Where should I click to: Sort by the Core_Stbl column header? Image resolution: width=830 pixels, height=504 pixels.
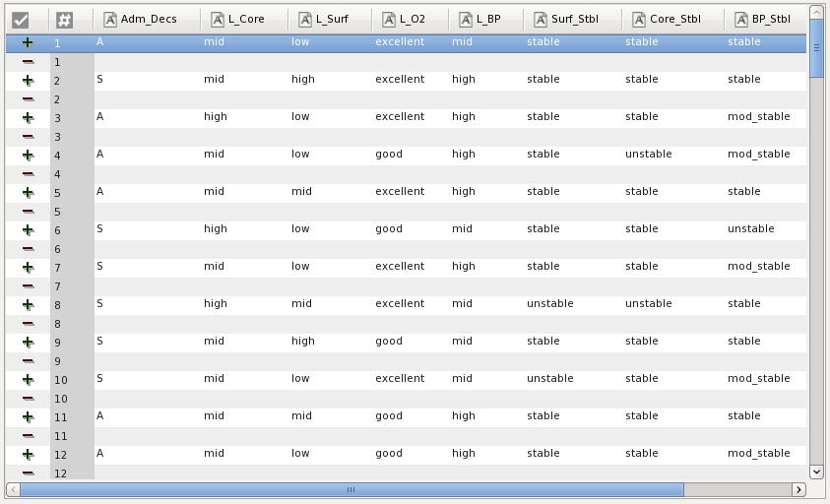pyautogui.click(x=672, y=20)
